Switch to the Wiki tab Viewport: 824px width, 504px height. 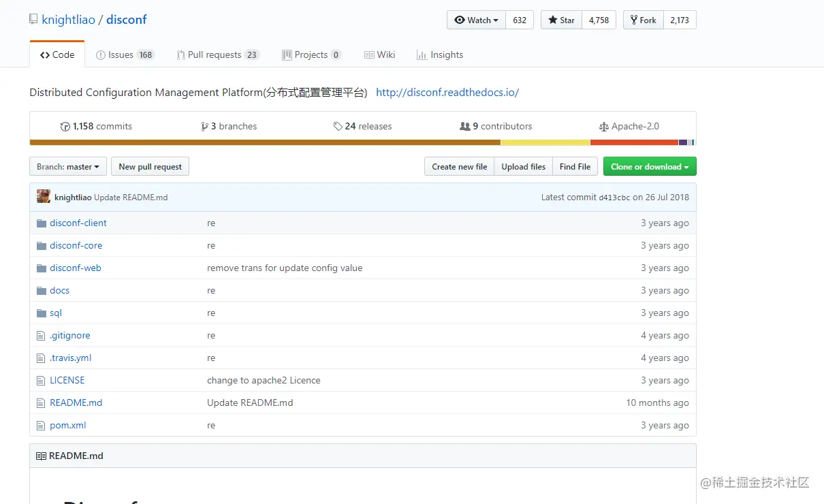point(379,54)
